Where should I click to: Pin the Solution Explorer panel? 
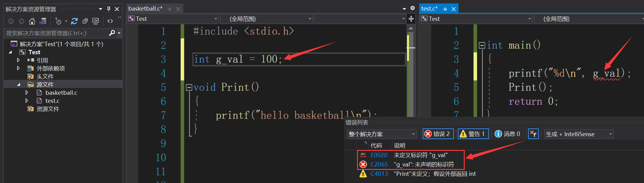109,9
